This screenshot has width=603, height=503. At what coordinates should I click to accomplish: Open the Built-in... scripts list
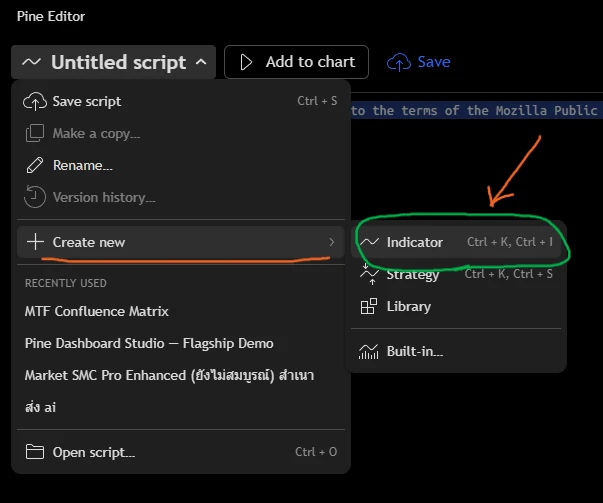click(x=456, y=351)
